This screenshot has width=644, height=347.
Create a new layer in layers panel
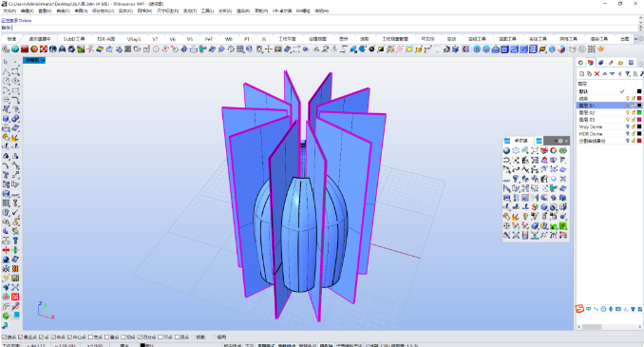[581, 74]
